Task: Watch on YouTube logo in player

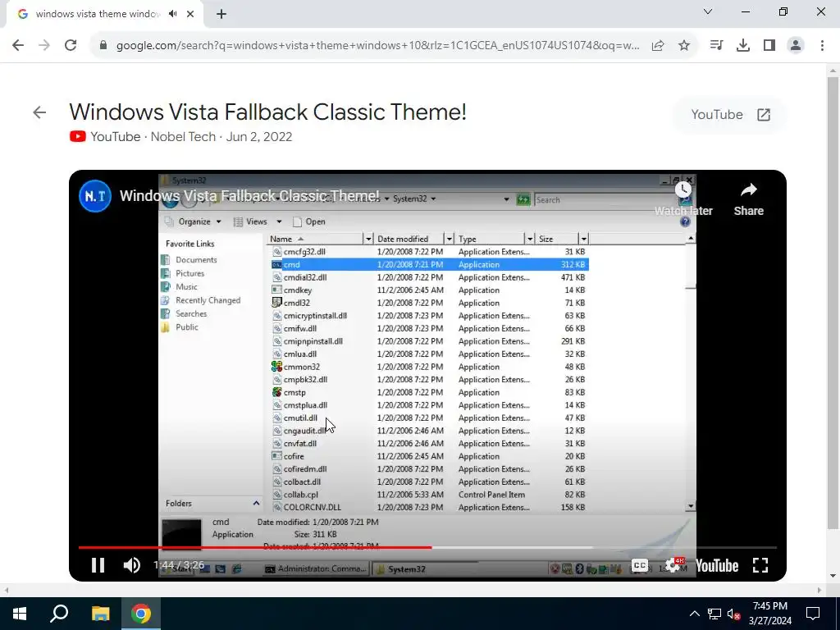Action: point(717,566)
